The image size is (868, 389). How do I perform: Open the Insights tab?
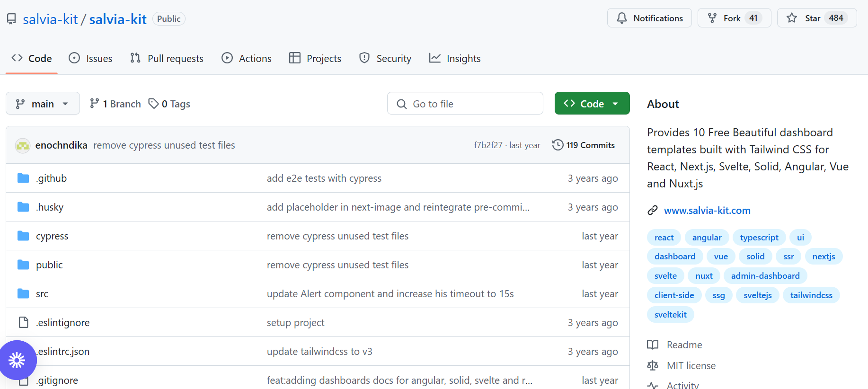coord(455,58)
